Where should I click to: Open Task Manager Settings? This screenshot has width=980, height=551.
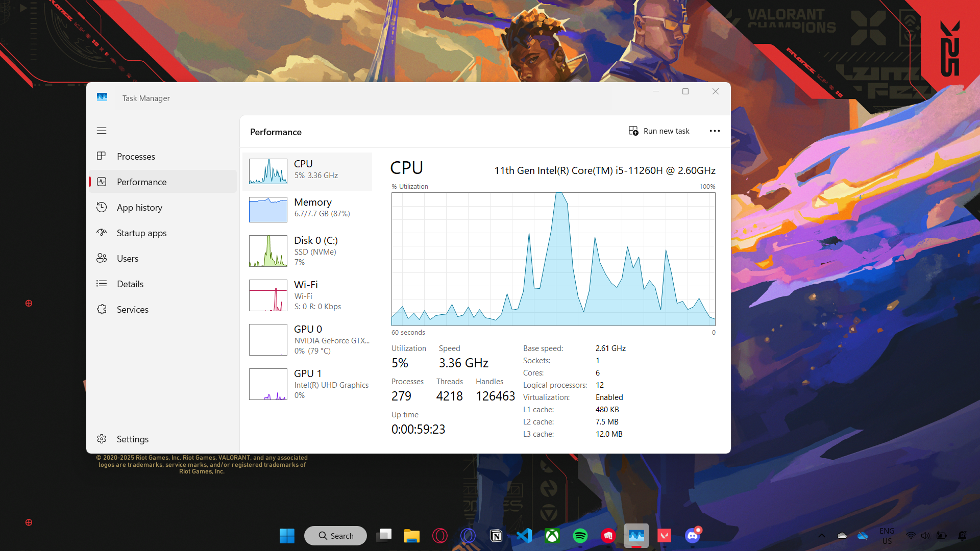(132, 439)
